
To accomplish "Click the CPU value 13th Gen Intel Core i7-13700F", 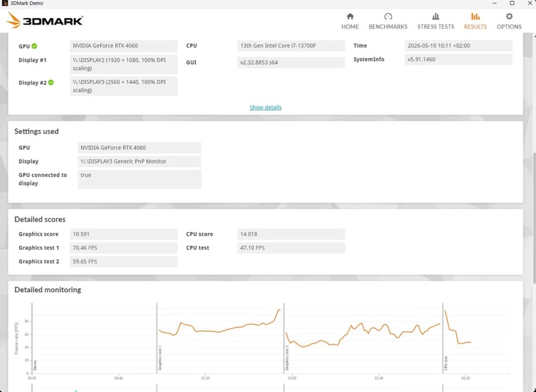I will pyautogui.click(x=291, y=46).
